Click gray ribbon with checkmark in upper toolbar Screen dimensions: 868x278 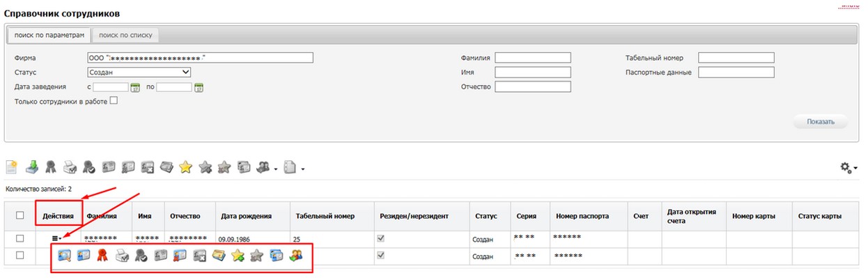coord(89,167)
